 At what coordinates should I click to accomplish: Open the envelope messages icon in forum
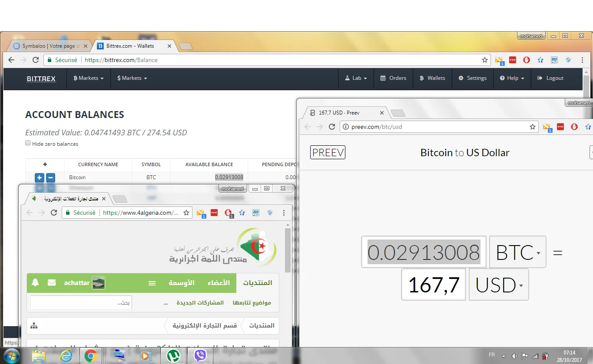tap(52, 283)
